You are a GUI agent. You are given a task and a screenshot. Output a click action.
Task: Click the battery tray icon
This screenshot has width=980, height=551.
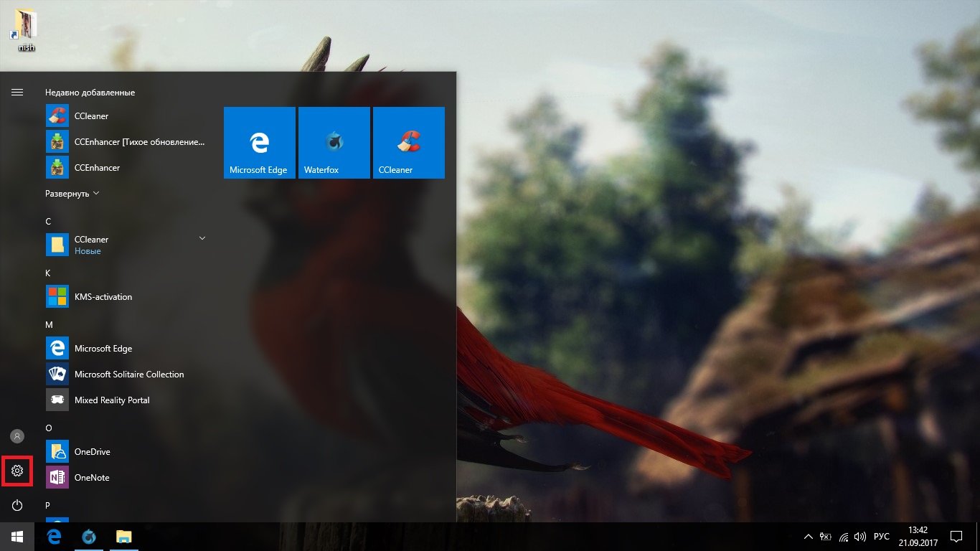826,537
